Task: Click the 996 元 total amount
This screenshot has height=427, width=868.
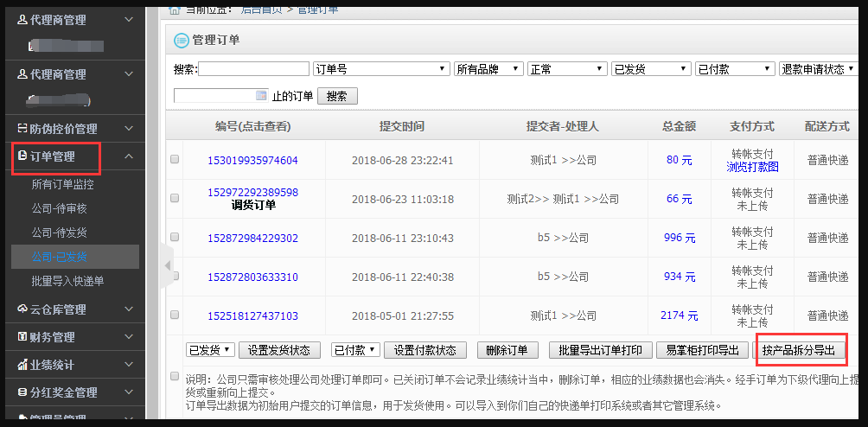Action: (680, 238)
